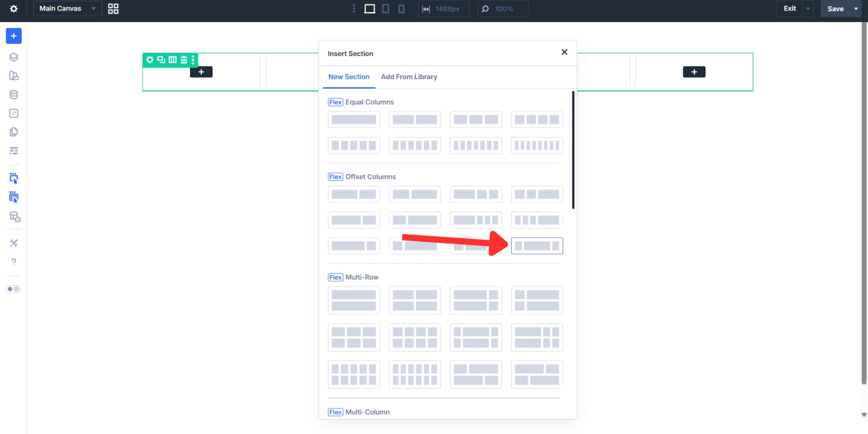Open the columns icon on the green toolbar
Image resolution: width=868 pixels, height=434 pixels.
172,60
